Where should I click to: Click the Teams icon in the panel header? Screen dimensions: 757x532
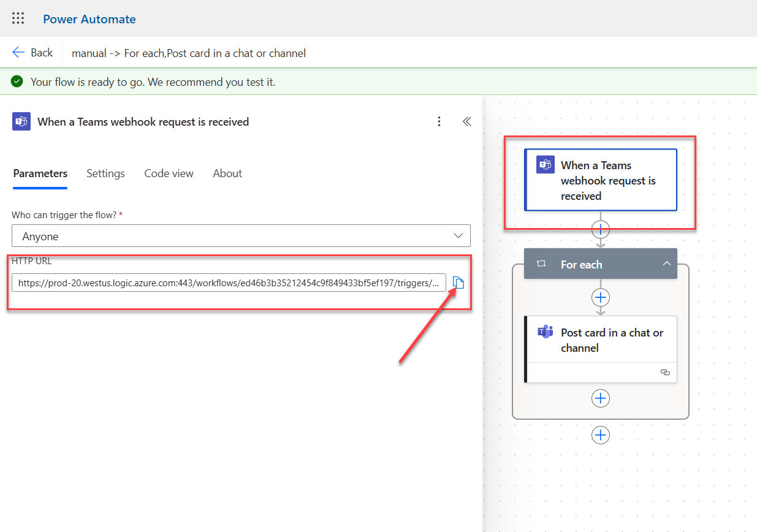[21, 121]
